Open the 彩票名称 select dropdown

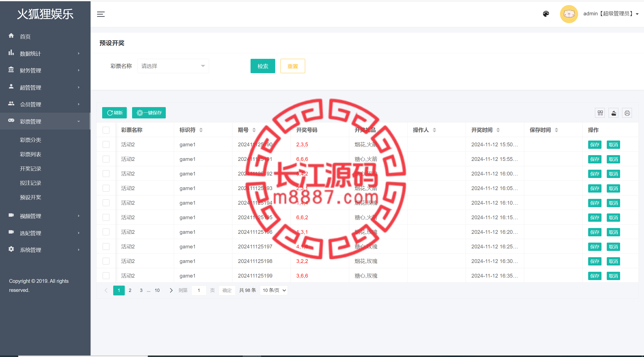point(173,66)
